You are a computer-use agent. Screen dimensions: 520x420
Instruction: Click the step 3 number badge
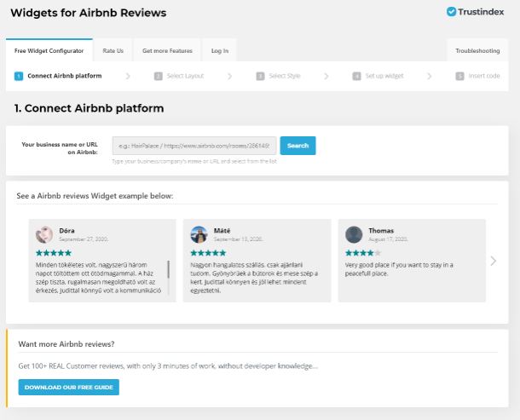coord(260,76)
